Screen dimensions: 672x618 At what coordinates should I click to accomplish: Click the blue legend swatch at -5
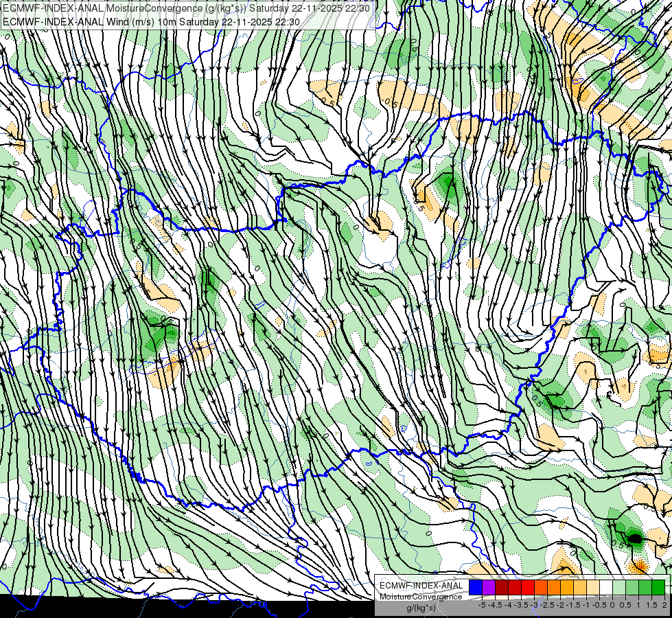476,587
